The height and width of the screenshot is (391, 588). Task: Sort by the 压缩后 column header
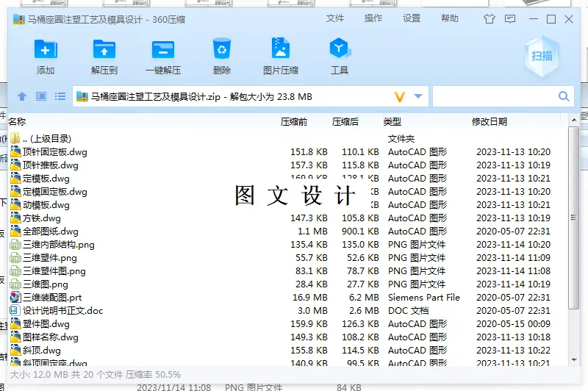345,121
